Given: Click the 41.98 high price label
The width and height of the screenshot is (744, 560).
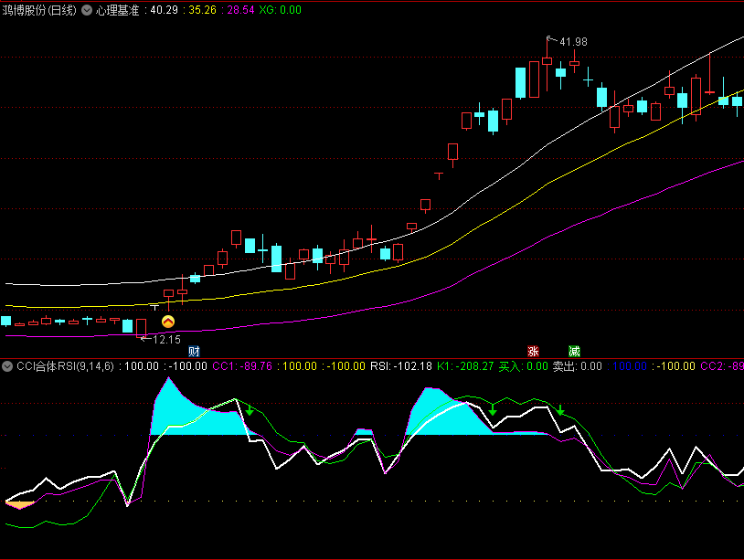Looking at the screenshot, I should pos(573,42).
